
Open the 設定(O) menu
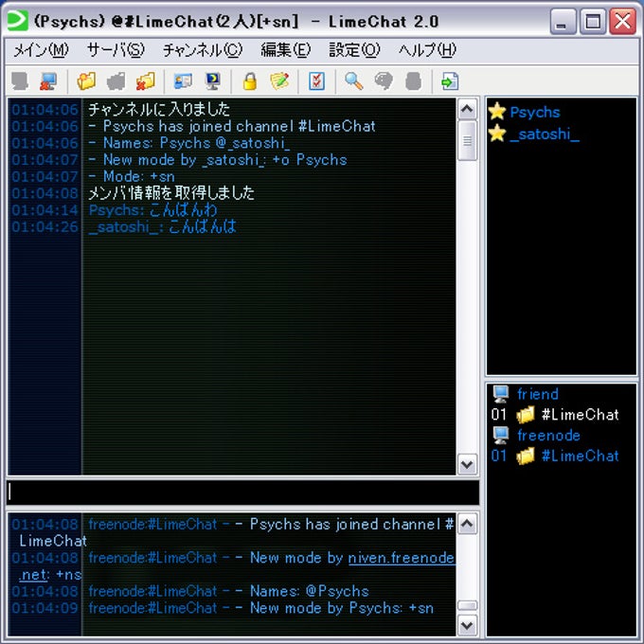click(x=354, y=50)
